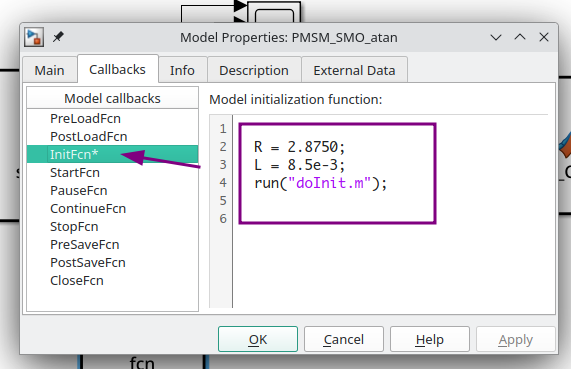Click the upward chevron in title bar

[520, 37]
